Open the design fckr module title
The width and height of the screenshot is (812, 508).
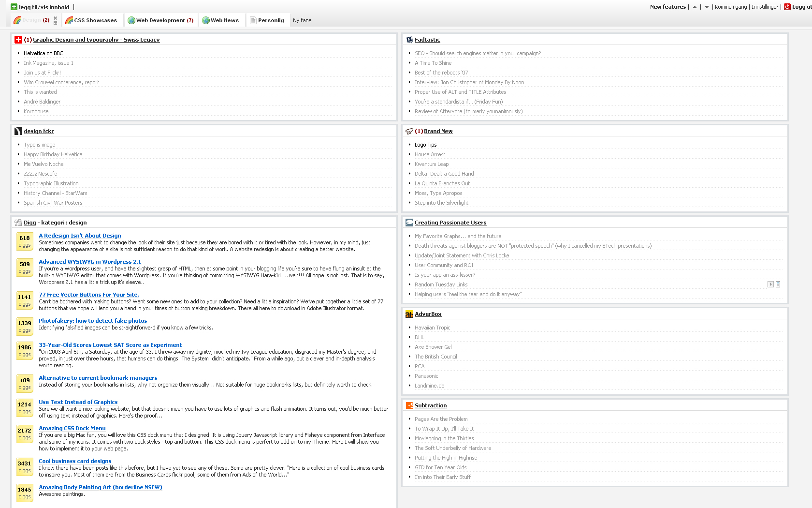click(x=39, y=131)
